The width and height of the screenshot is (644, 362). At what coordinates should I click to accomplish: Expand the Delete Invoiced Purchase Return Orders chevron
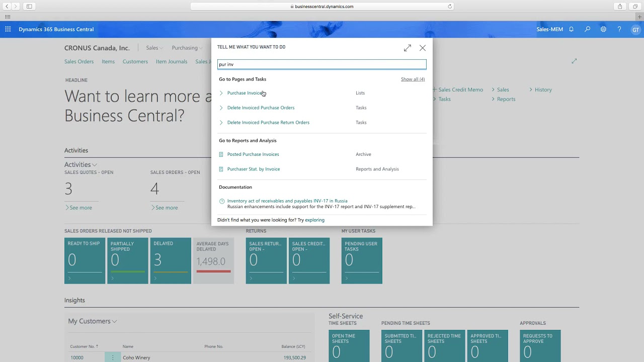pyautogui.click(x=221, y=122)
